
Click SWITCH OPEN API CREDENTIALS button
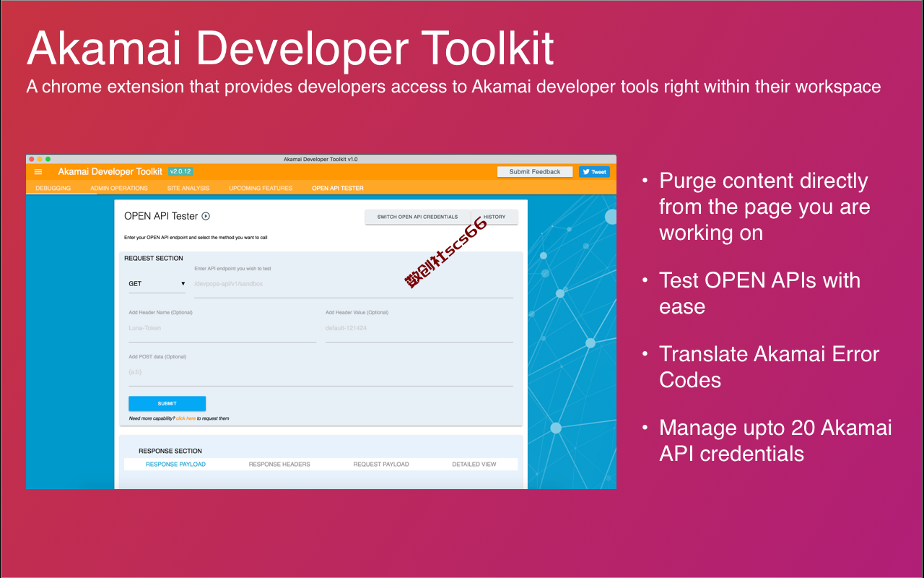pyautogui.click(x=417, y=217)
